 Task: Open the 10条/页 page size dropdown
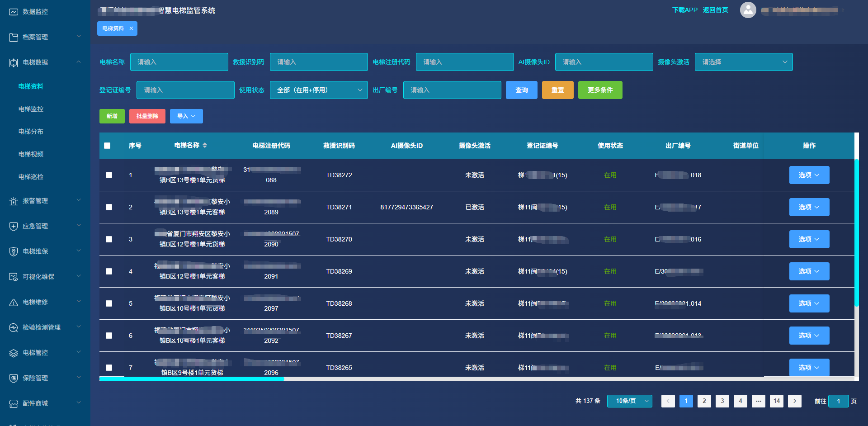629,401
